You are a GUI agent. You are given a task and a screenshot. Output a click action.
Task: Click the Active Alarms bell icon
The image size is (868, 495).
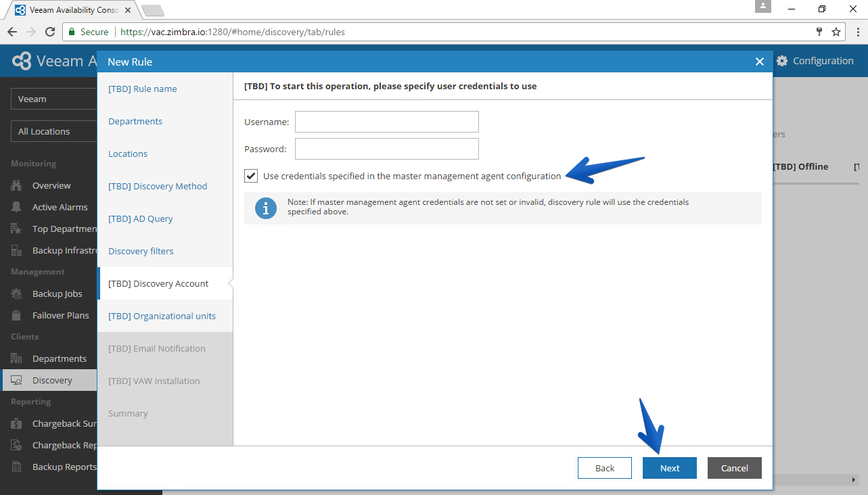(17, 208)
